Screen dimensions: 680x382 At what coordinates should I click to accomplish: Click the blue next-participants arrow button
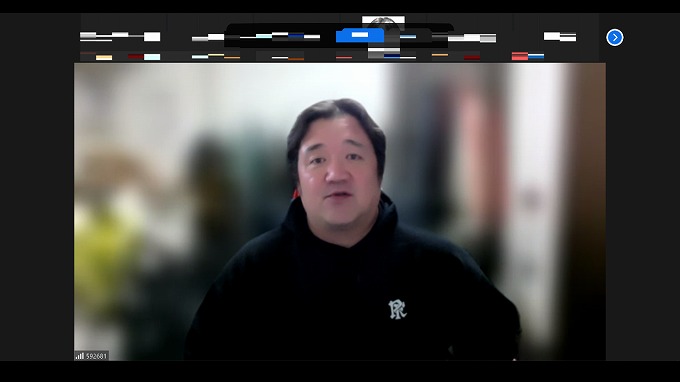pyautogui.click(x=615, y=37)
